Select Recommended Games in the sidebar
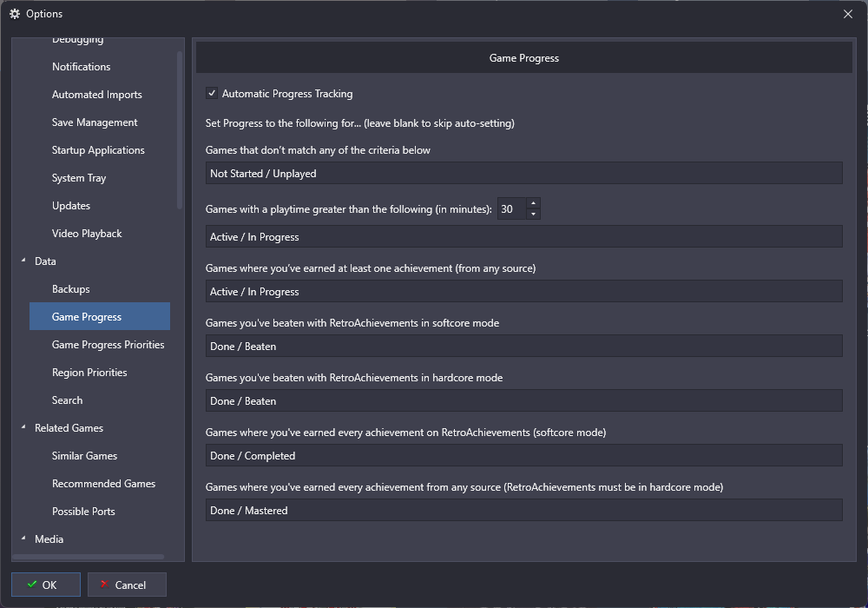The height and width of the screenshot is (608, 868). click(x=103, y=484)
